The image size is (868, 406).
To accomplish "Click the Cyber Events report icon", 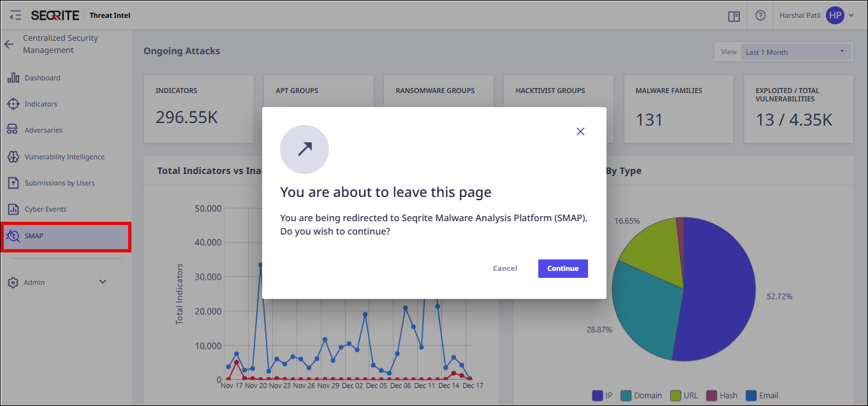I will 13,209.
